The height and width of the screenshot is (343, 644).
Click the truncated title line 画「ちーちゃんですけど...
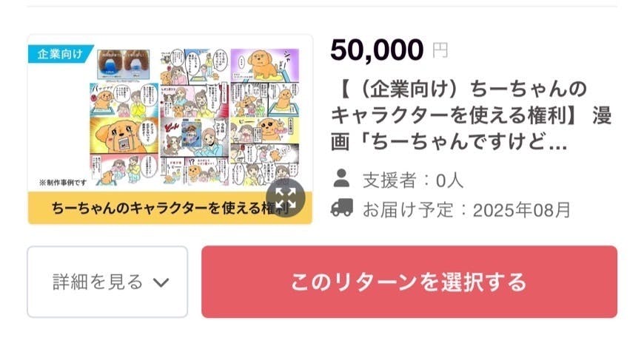[x=449, y=142]
